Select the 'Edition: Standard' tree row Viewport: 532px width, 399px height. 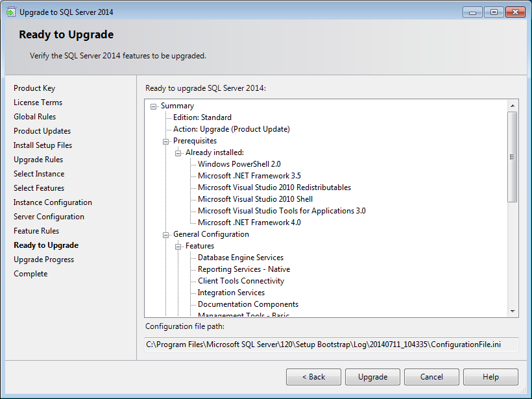click(202, 117)
